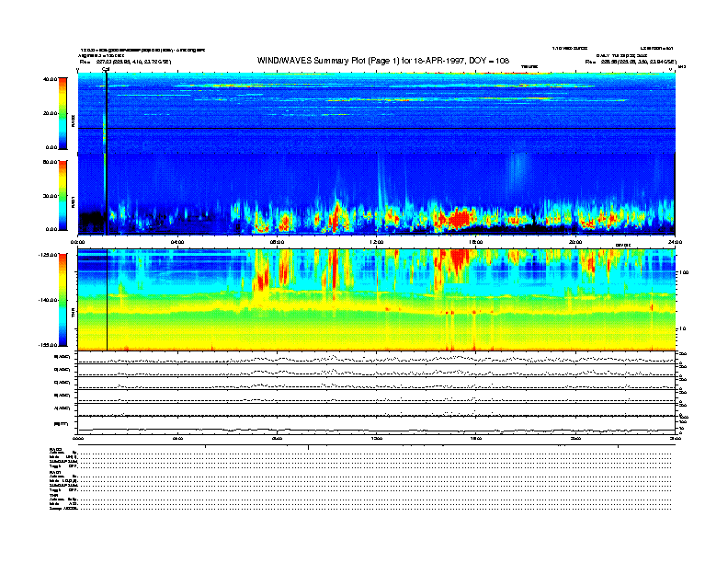The image size is (728, 563).
Task: Click the Cal marker label above top panel
Action: click(106, 69)
